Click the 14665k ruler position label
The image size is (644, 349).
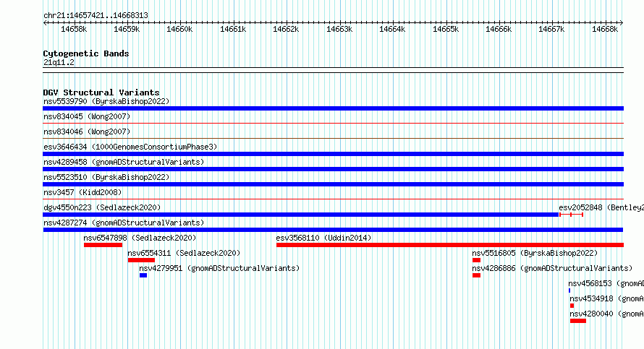tap(446, 29)
